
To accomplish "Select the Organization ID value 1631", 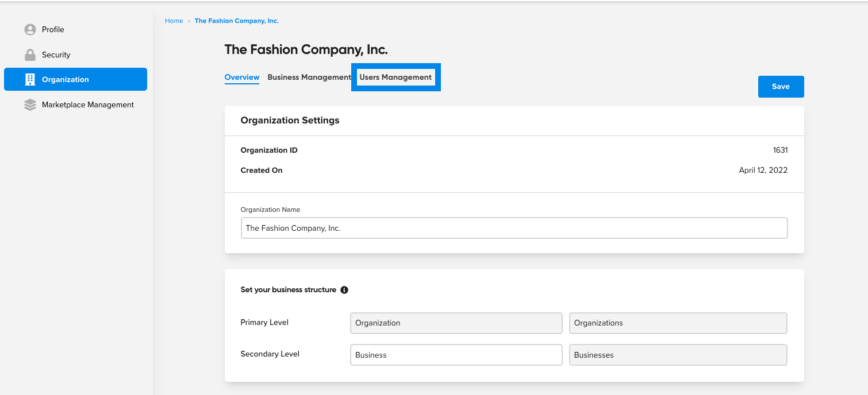I will [x=780, y=150].
